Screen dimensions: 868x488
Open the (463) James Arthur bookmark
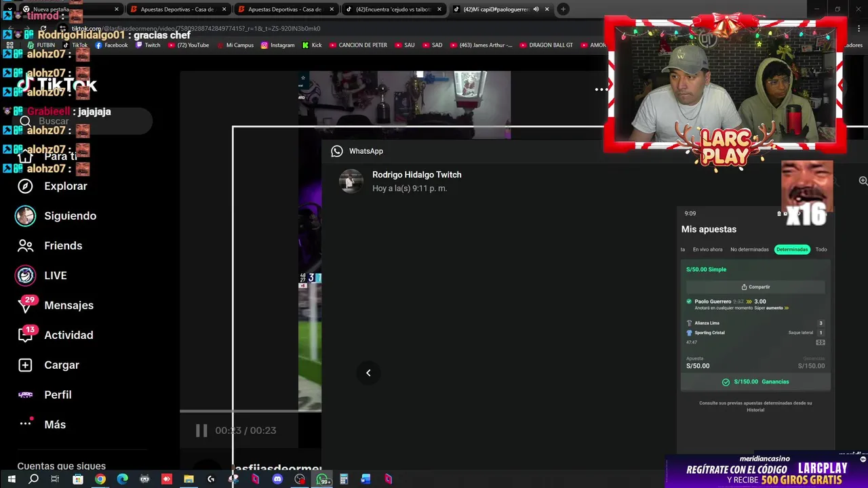pos(481,45)
